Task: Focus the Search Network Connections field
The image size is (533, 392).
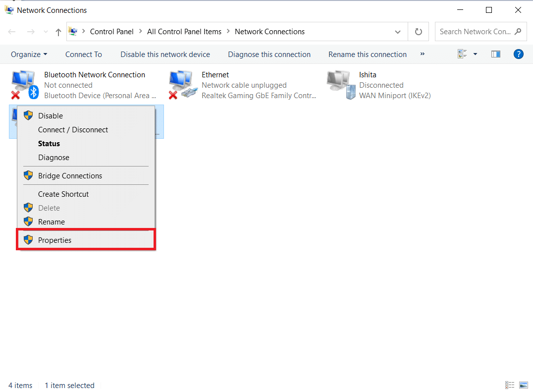Action: point(480,32)
